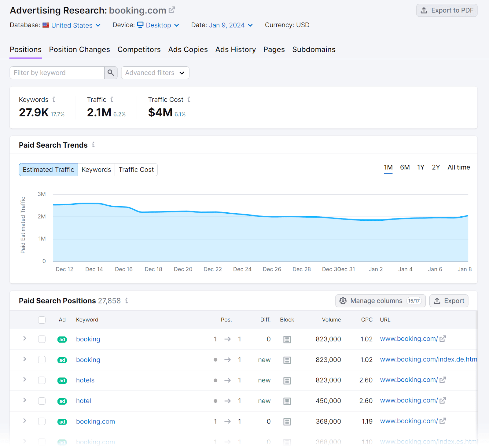Tick the checkbox beside booking.com keyword
The image size is (489, 448).
tap(42, 421)
